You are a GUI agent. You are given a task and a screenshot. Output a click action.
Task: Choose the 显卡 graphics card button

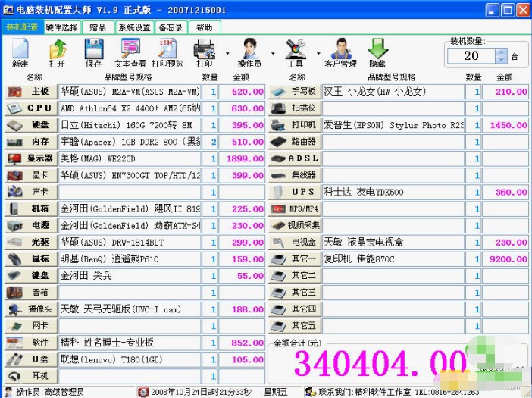31,175
